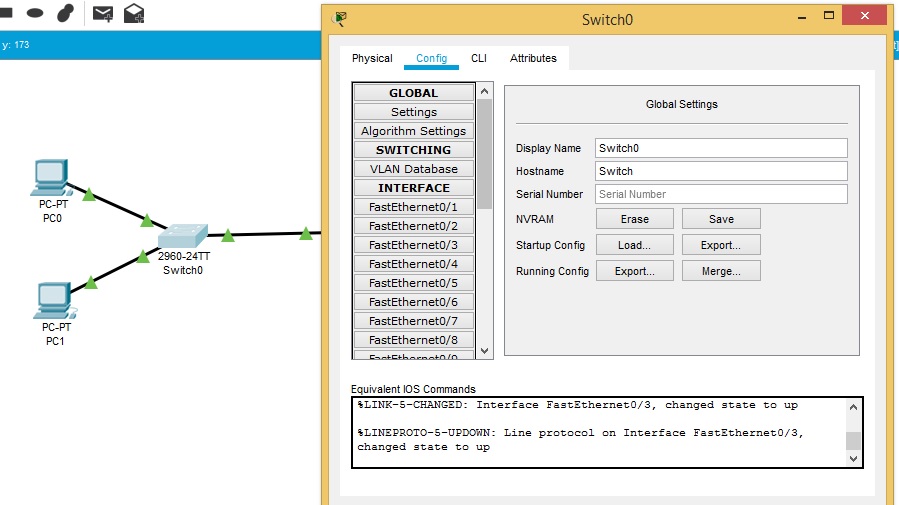Switch to the Physical tab
899x505 pixels.
pyautogui.click(x=372, y=58)
